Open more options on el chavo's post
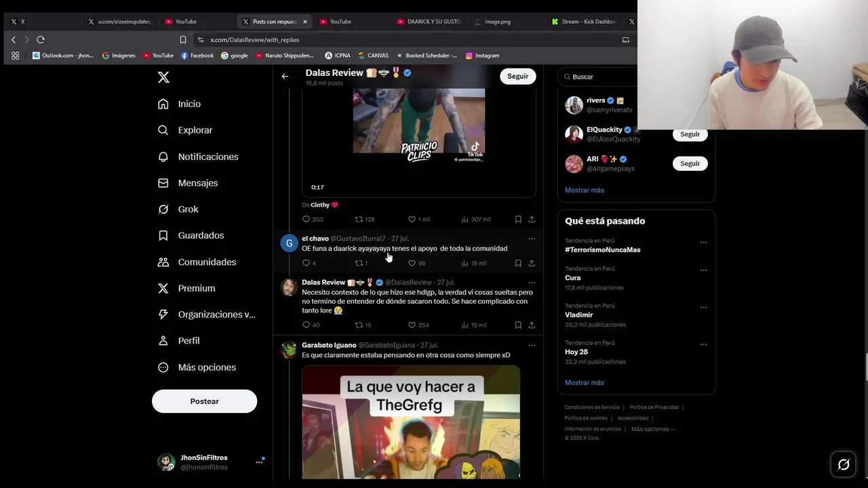This screenshot has width=868, height=488. [532, 239]
